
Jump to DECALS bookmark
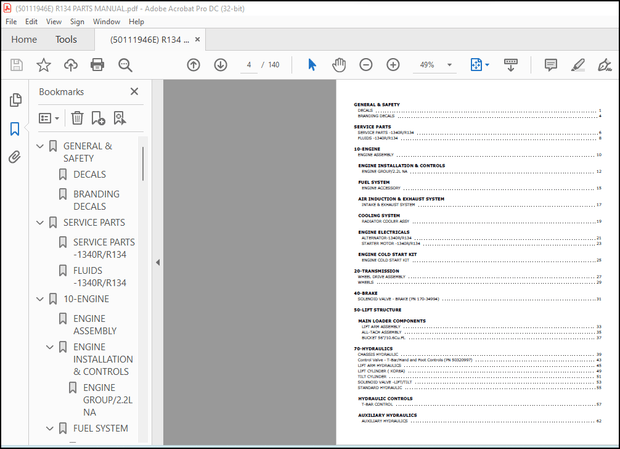[89, 174]
